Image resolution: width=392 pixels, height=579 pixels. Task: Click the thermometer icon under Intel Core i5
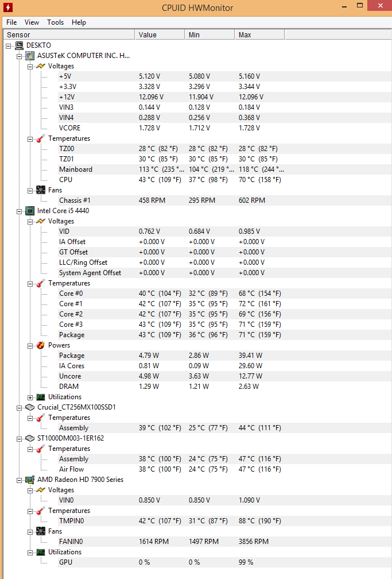[41, 283]
